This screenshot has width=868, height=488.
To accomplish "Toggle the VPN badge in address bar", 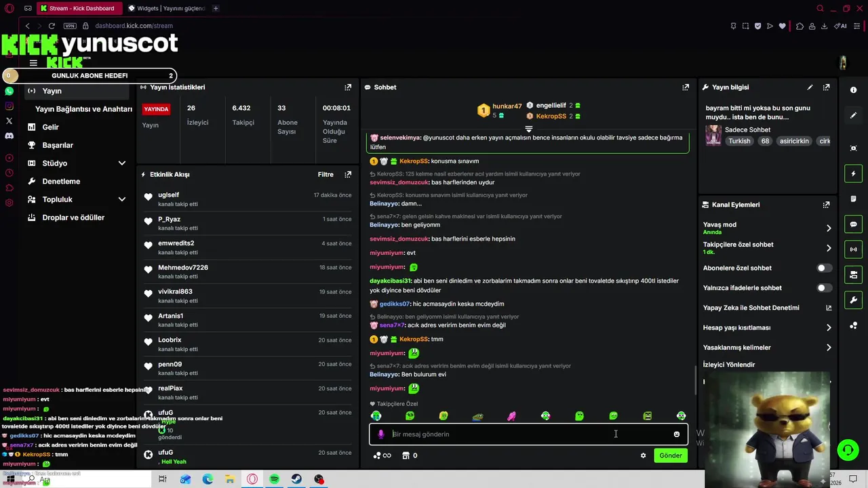I will [x=70, y=26].
